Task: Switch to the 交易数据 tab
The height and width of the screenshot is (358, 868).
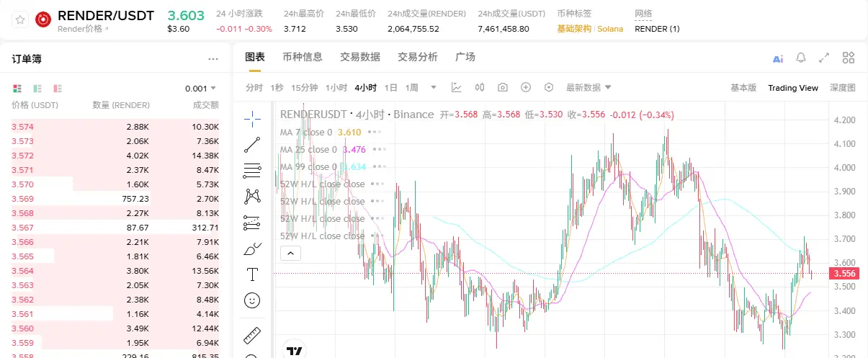Action: [360, 58]
